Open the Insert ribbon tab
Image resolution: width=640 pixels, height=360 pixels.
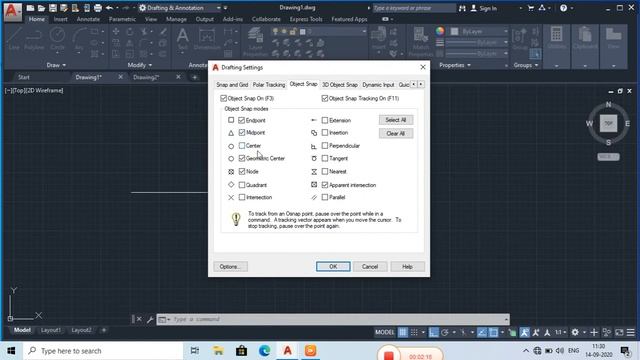[60, 19]
